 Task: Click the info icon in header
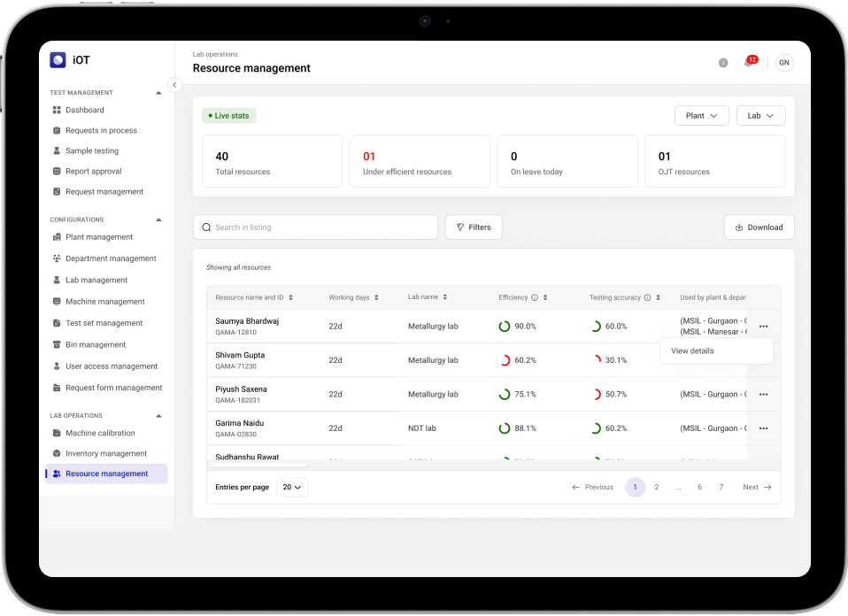point(723,63)
